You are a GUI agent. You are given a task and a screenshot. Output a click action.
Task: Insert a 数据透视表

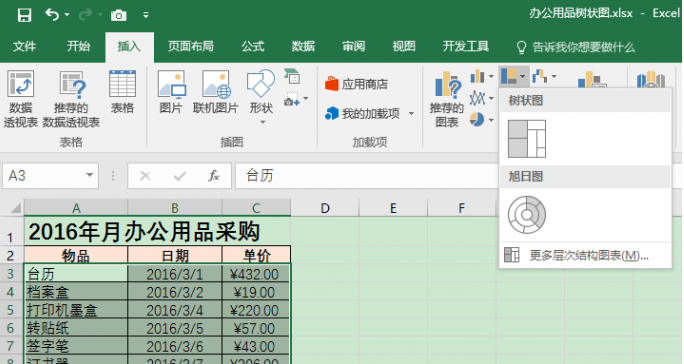click(x=21, y=99)
